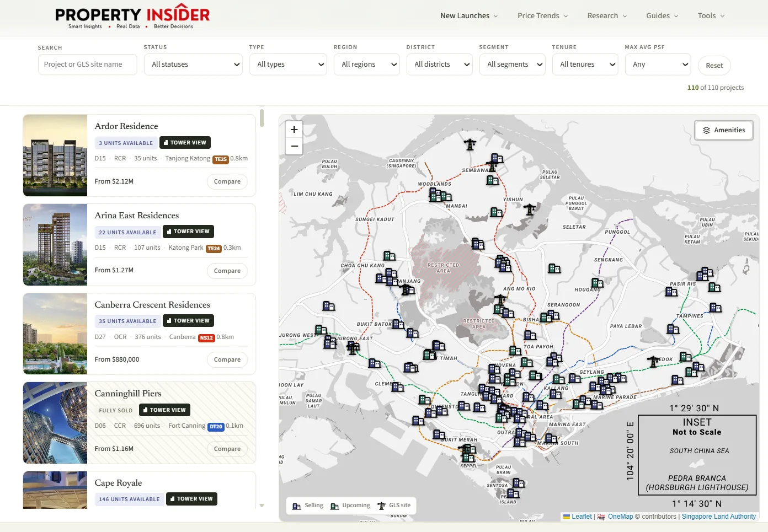Viewport: 768px width, 532px height.
Task: Focus the project or GLS site search field
Action: point(87,65)
